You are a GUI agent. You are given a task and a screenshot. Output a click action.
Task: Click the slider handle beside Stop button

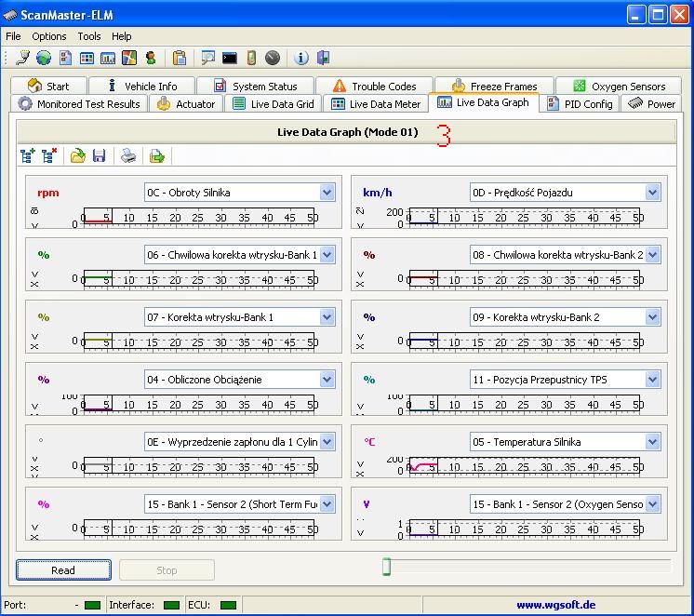click(x=386, y=567)
